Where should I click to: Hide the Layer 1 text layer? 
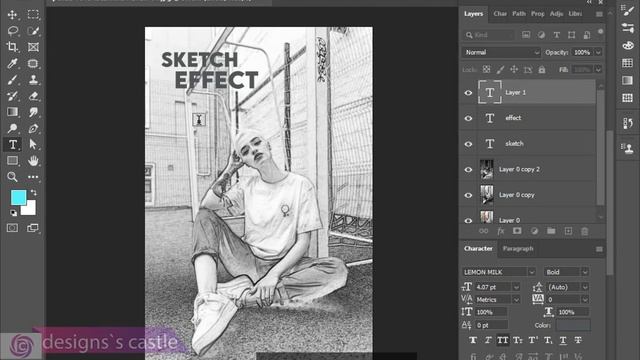468,93
